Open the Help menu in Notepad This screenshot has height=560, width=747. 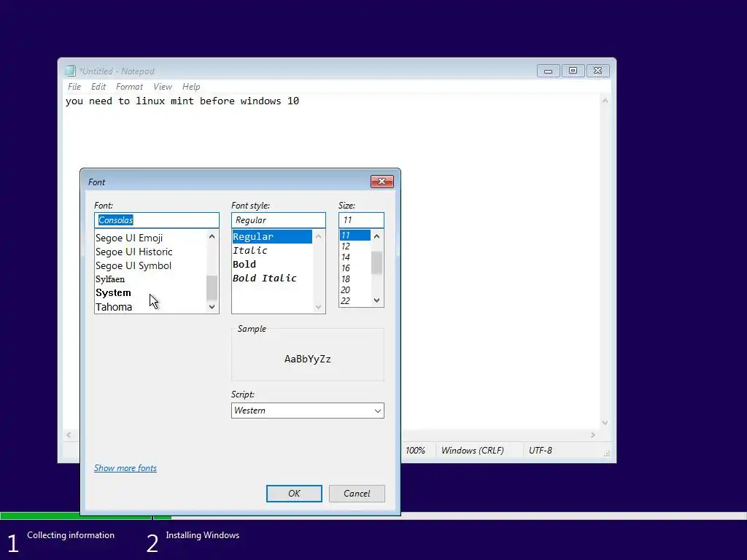(191, 87)
